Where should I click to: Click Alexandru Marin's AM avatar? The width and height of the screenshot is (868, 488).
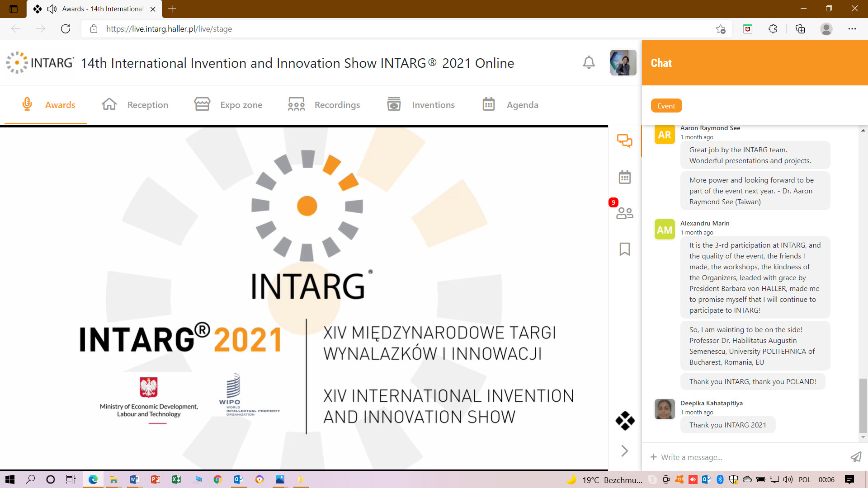[x=665, y=230]
